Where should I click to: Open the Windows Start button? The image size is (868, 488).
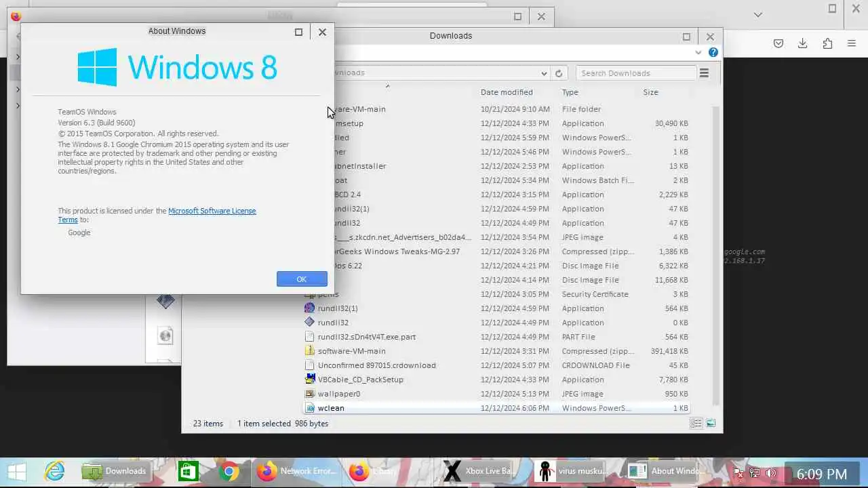[17, 472]
